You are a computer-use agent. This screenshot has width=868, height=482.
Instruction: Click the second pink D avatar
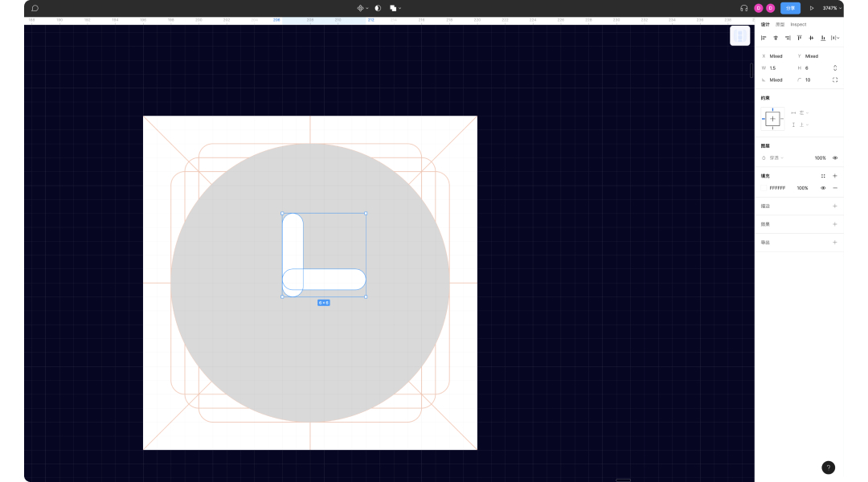click(x=770, y=8)
